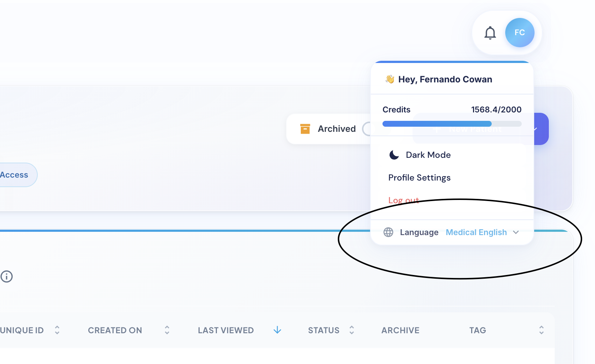This screenshot has height=364, width=595.
Task: Open the notifications bell
Action: pos(490,33)
